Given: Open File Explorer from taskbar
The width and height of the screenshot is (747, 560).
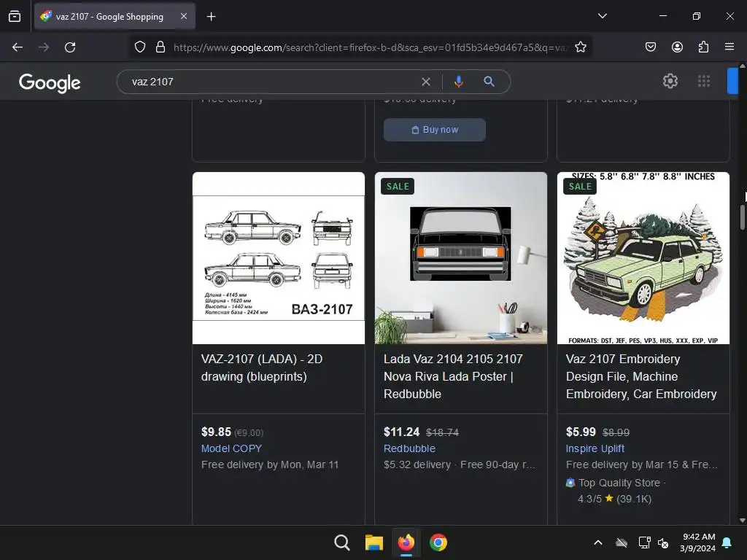Looking at the screenshot, I should (x=374, y=542).
